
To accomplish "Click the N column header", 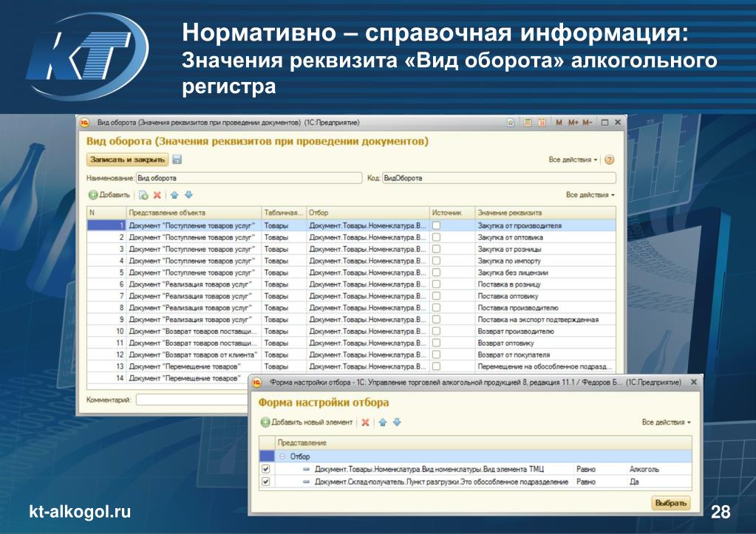I will [106, 213].
